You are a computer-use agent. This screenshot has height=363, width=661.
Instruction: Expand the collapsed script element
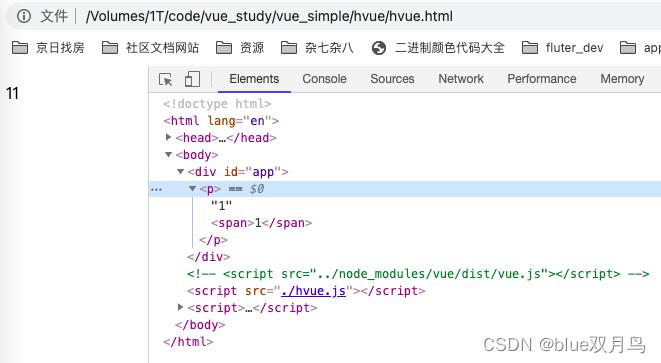point(180,307)
